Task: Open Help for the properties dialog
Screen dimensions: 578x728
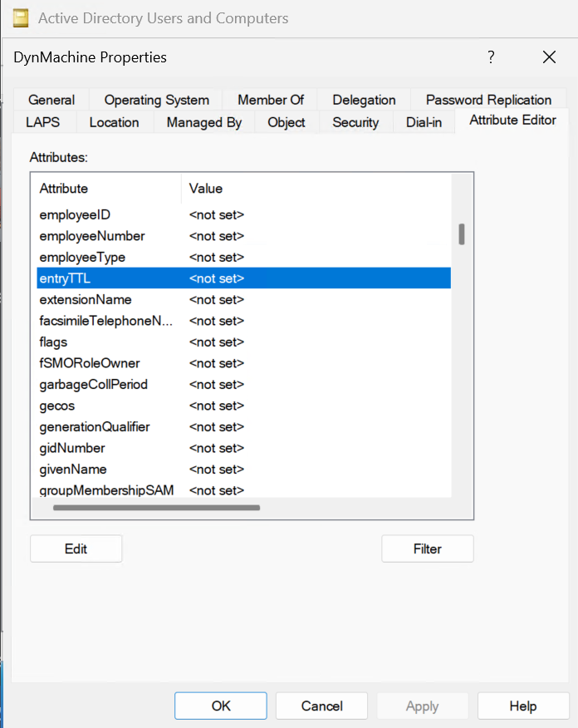Action: [523, 706]
